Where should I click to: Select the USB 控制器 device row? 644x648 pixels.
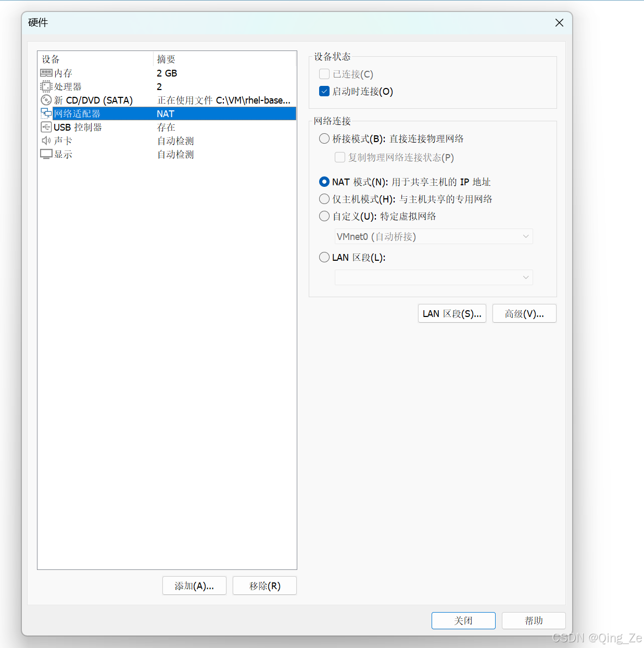(167, 127)
